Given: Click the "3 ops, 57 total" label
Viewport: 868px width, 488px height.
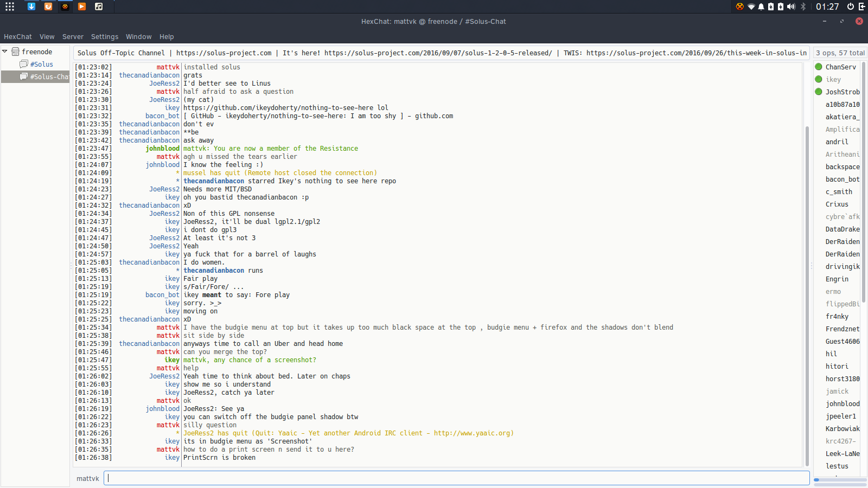Looking at the screenshot, I should 840,53.
